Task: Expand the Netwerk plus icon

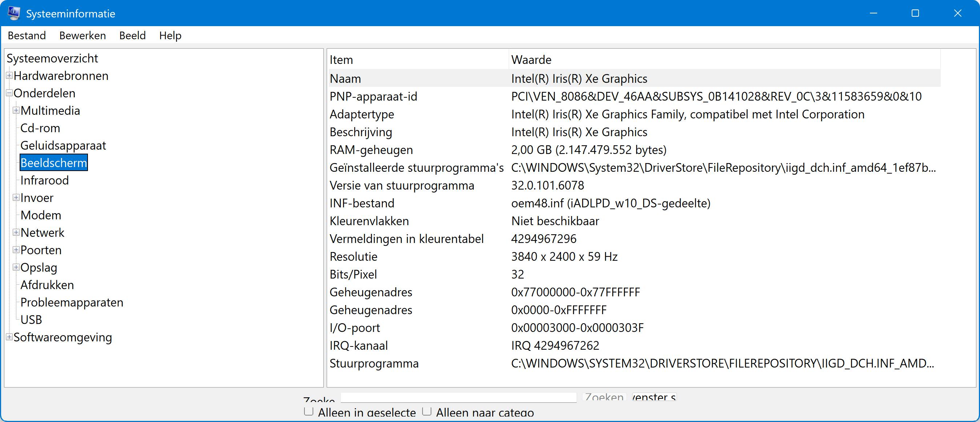Action: coord(16,232)
